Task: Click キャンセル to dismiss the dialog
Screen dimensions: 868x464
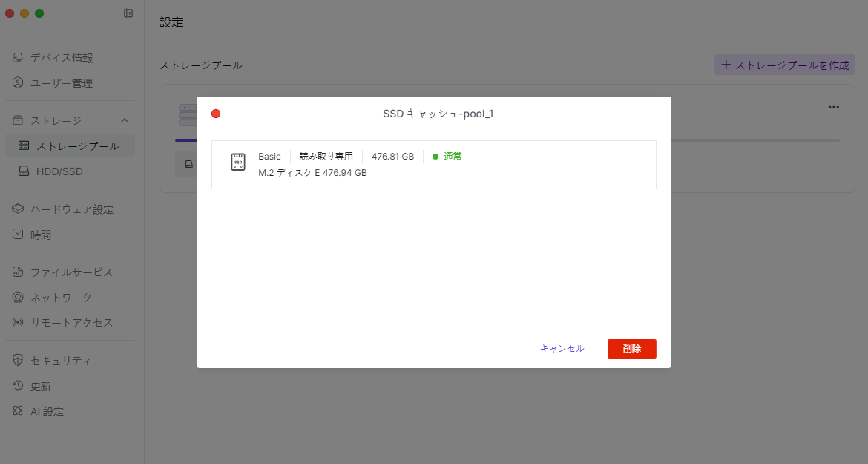Action: (x=562, y=349)
